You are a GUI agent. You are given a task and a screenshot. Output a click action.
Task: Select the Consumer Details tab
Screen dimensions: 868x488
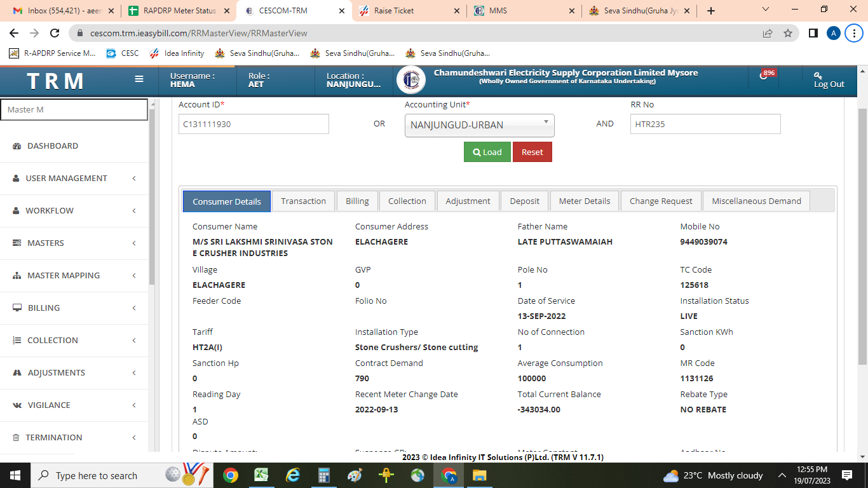tap(227, 201)
